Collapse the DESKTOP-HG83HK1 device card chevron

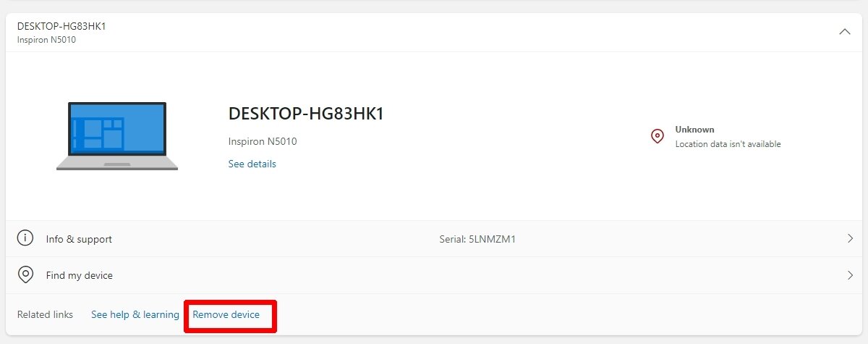click(x=845, y=32)
